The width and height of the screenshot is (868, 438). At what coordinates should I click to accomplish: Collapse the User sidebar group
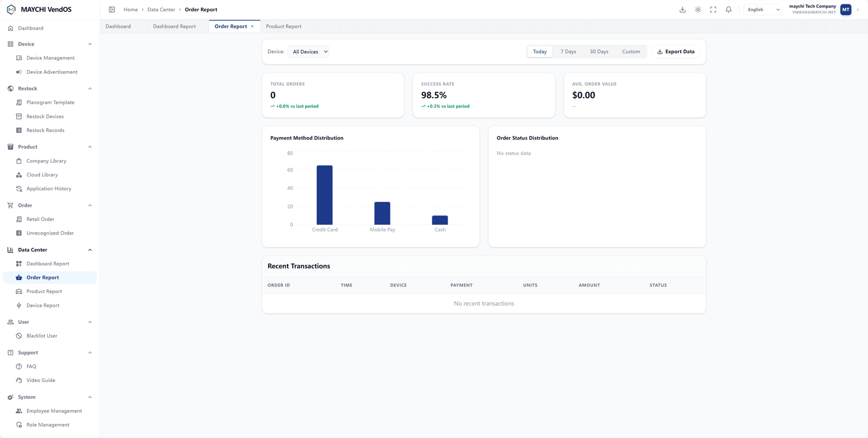click(x=90, y=322)
